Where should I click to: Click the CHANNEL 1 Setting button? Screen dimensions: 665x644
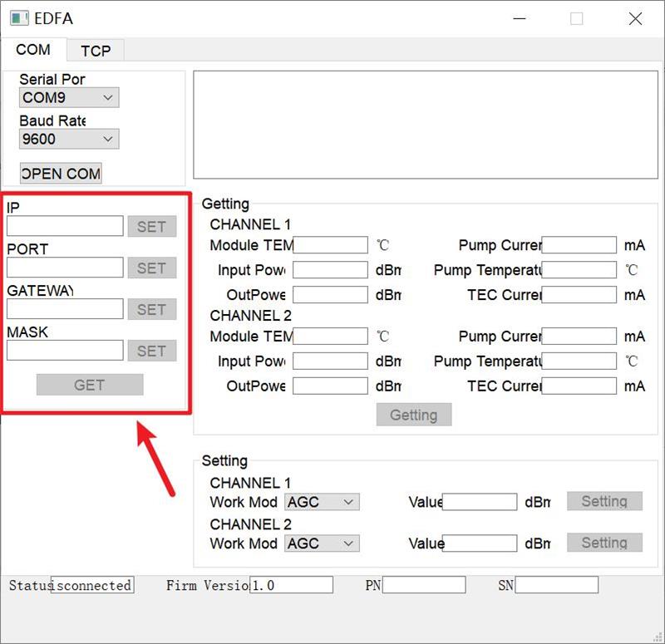604,500
